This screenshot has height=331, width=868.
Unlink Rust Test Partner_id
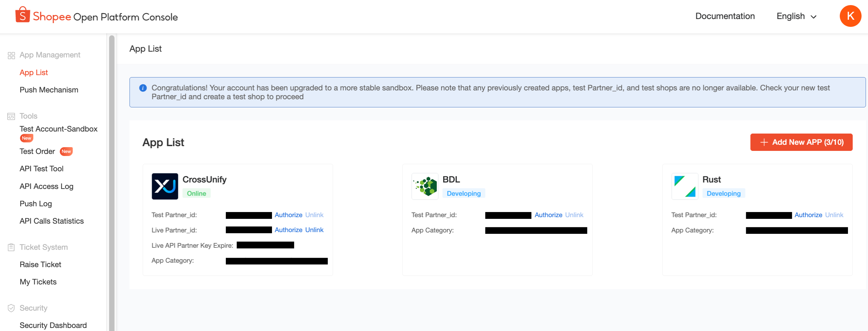click(x=834, y=215)
